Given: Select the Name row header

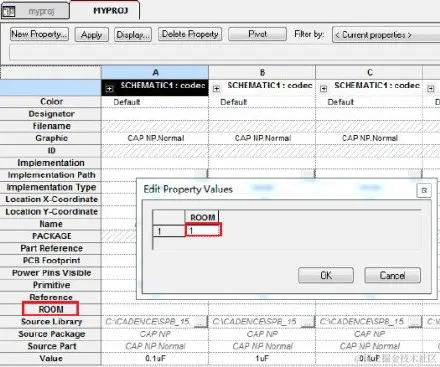Looking at the screenshot, I should pos(51,224).
